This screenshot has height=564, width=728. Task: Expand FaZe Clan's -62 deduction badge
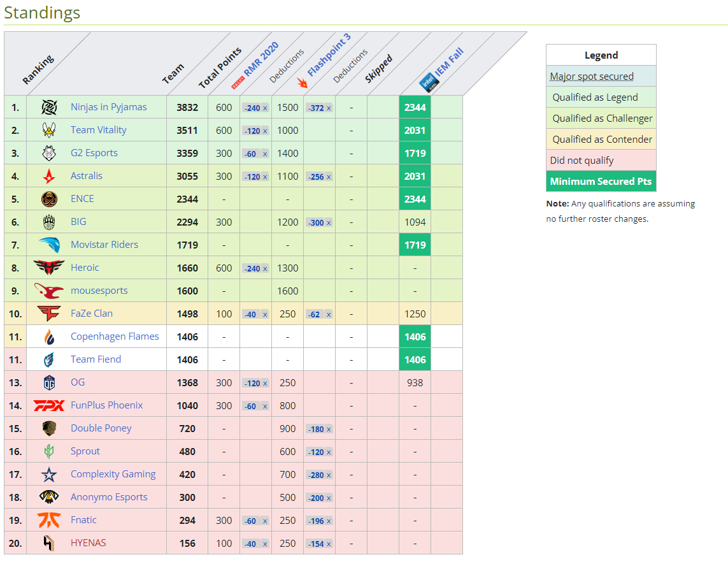tap(320, 315)
